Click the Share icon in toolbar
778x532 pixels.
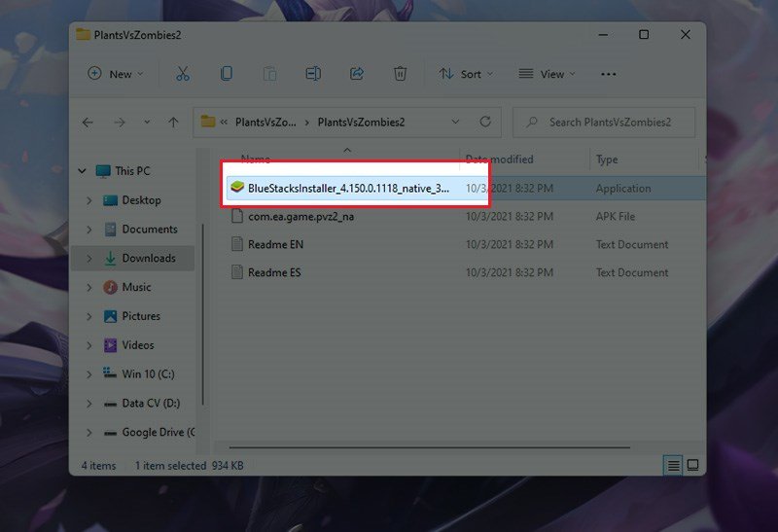click(356, 74)
